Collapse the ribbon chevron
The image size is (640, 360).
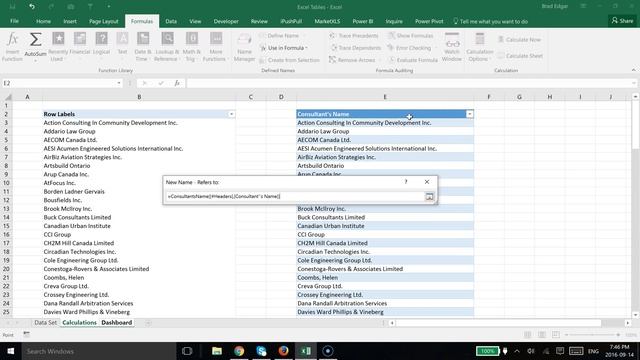tap(633, 70)
